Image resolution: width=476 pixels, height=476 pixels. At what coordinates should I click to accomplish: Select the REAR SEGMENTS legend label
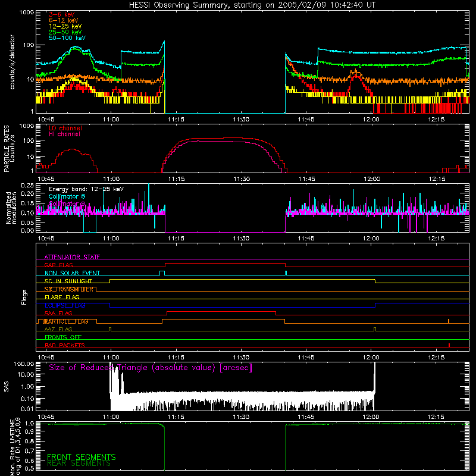point(79,464)
